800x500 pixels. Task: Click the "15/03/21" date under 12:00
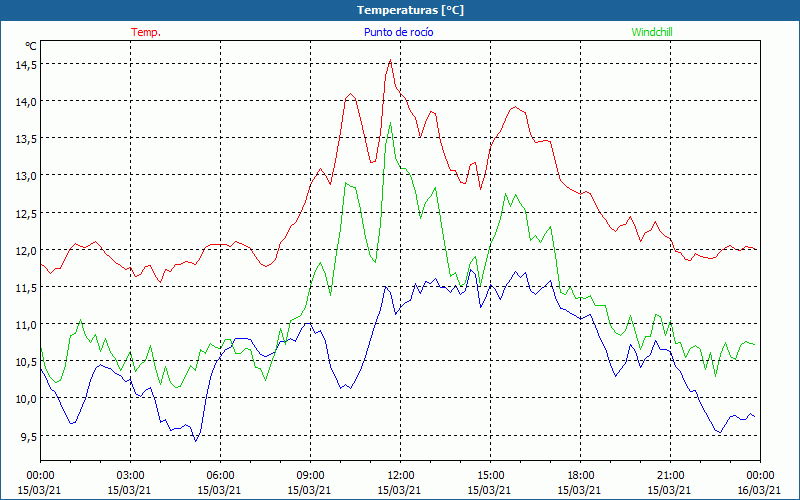click(399, 490)
